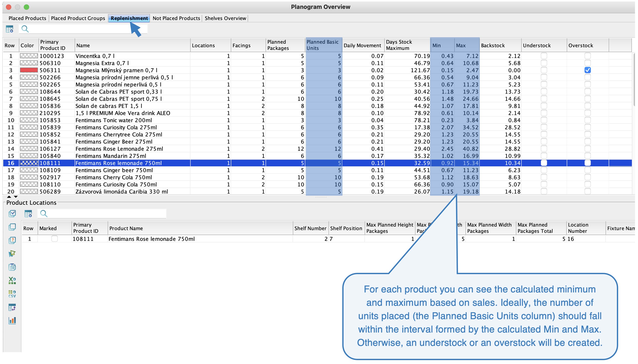This screenshot has height=364, width=638.
Task: Select row Fentimans Ginger beer 750ml
Action: (x=317, y=170)
